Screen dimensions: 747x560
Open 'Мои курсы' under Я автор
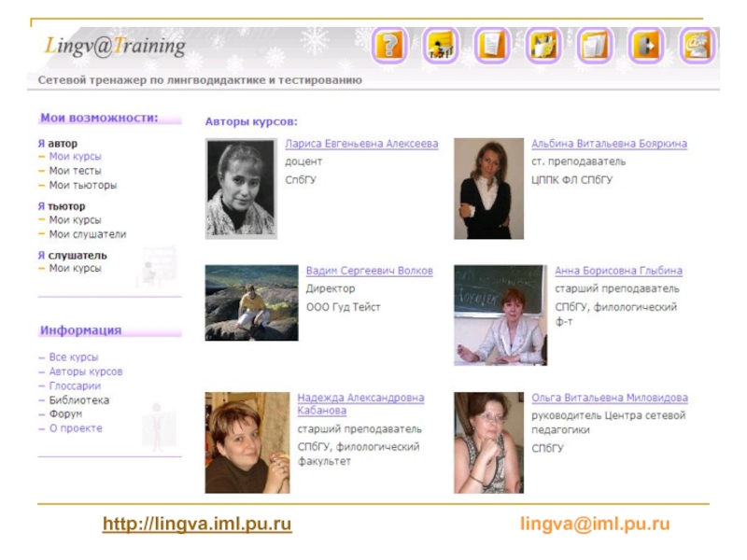click(76, 156)
